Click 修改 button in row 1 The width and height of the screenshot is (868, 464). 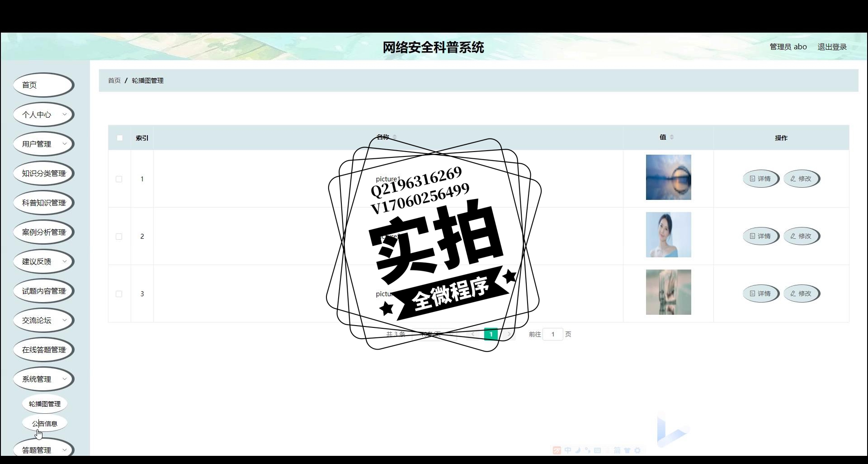(802, 179)
